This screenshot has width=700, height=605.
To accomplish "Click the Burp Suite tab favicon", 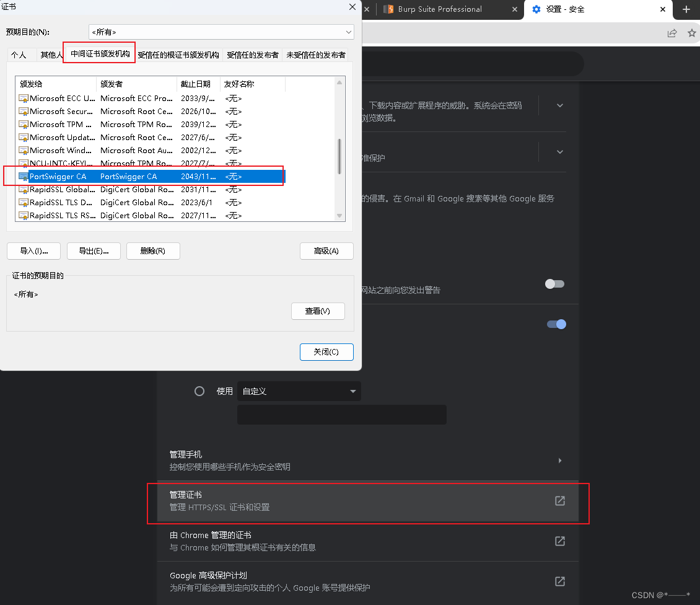I will point(388,9).
